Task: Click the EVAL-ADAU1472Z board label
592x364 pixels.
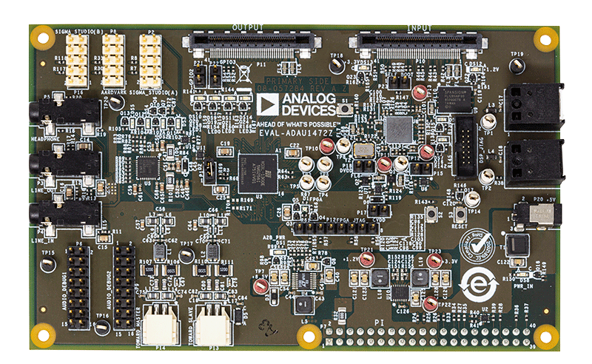Action: point(296,133)
